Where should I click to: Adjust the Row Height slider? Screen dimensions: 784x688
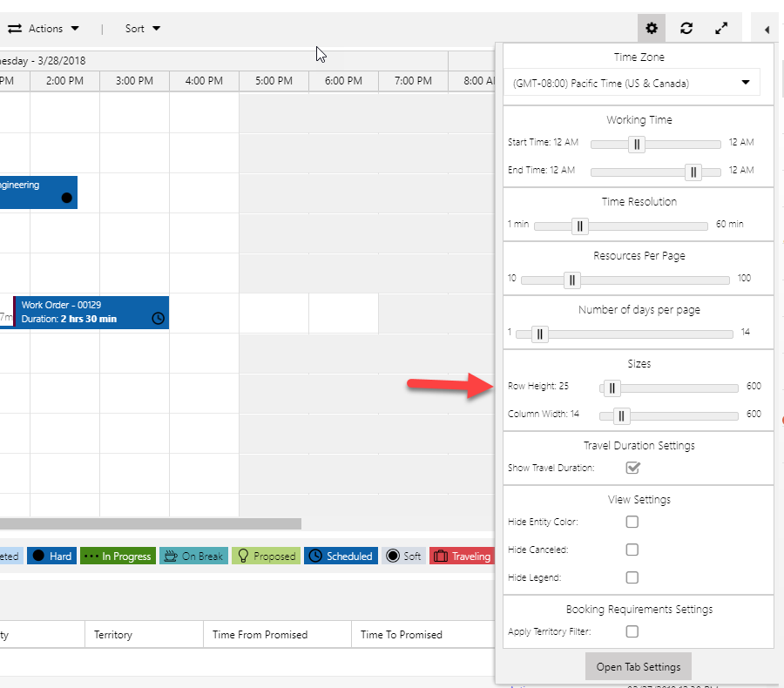click(611, 388)
